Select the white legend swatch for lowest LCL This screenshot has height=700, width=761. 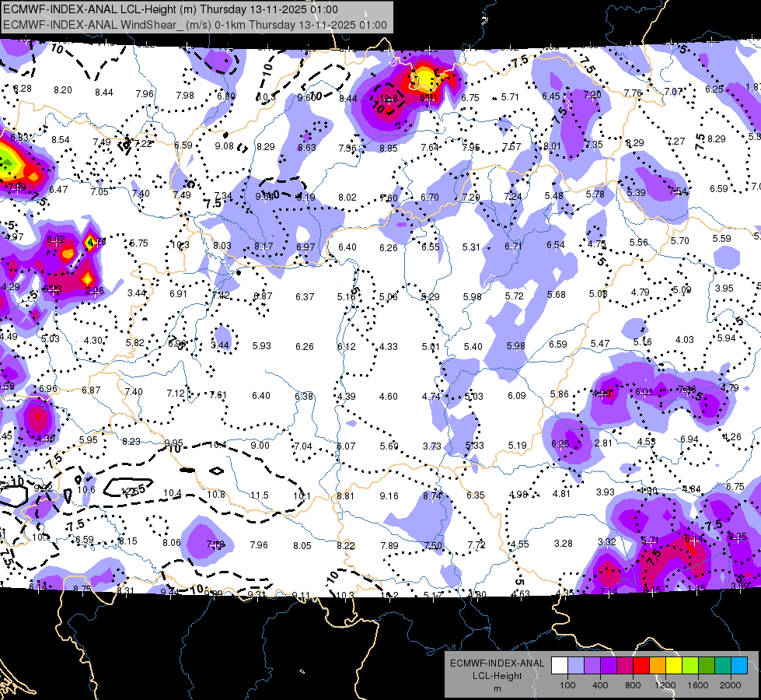(560, 665)
